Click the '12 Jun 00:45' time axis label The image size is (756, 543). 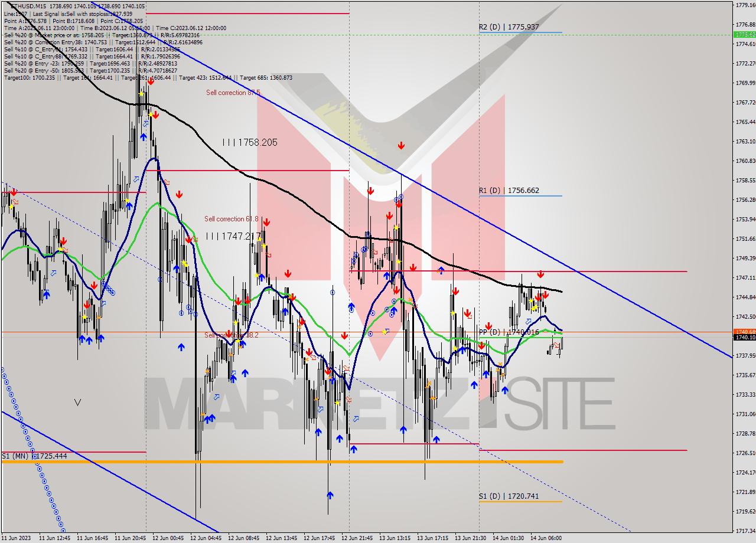[168, 538]
